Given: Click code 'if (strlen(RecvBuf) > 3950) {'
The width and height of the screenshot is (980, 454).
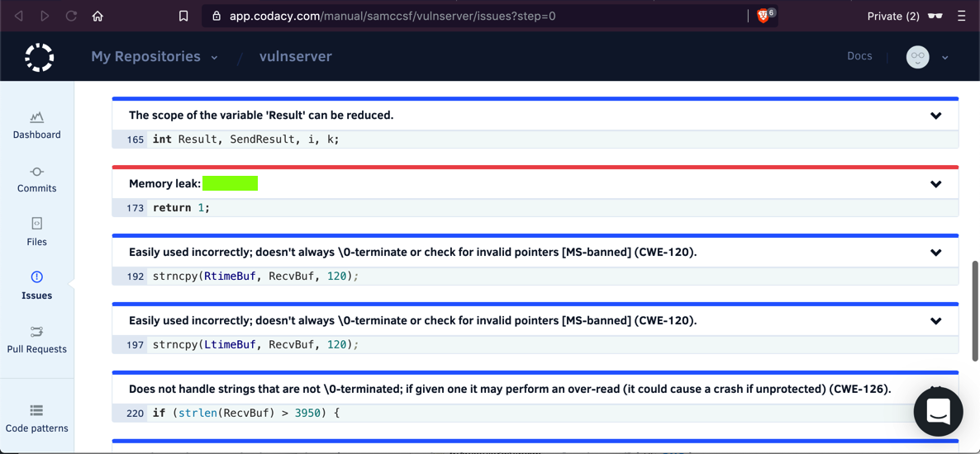Looking at the screenshot, I should point(245,413).
